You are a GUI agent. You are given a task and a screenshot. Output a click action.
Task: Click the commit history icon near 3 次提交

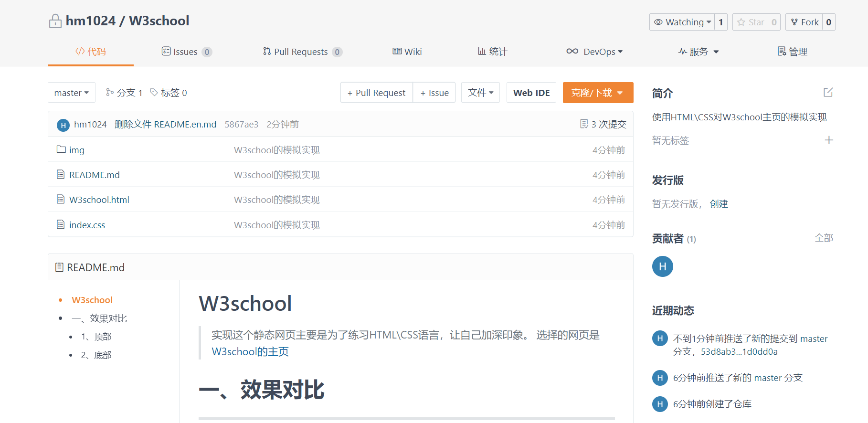584,124
